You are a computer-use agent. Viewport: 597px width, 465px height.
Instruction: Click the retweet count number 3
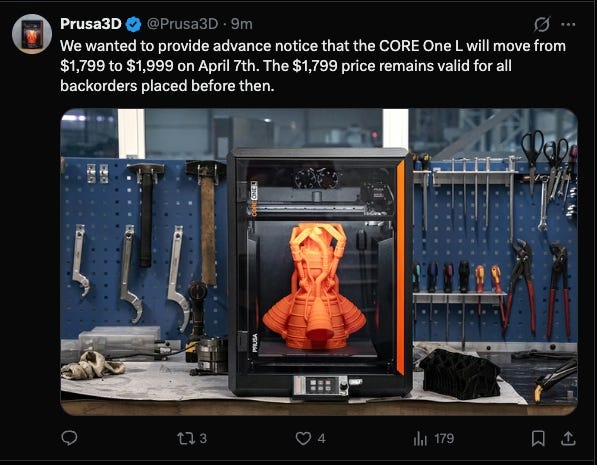203,438
